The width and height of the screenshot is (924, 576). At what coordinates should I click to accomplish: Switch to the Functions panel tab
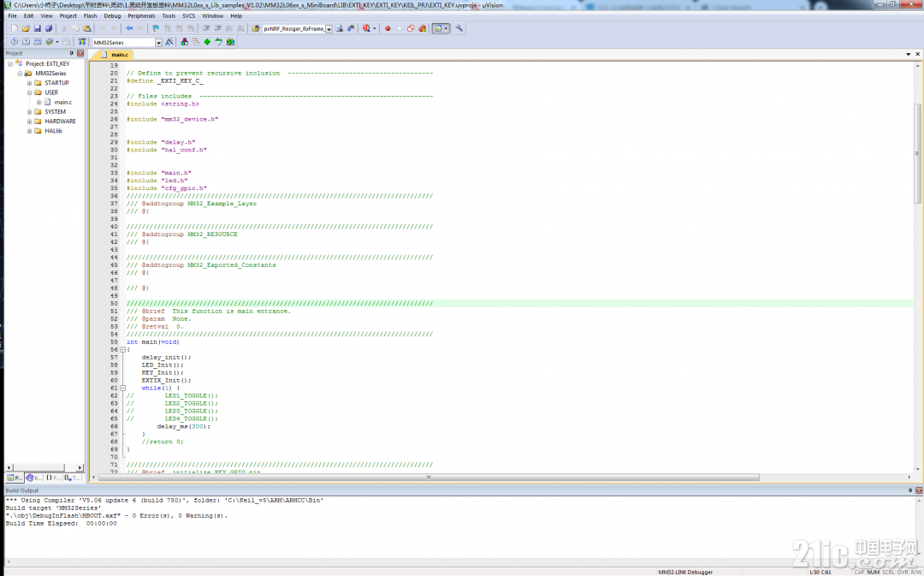pos(53,478)
